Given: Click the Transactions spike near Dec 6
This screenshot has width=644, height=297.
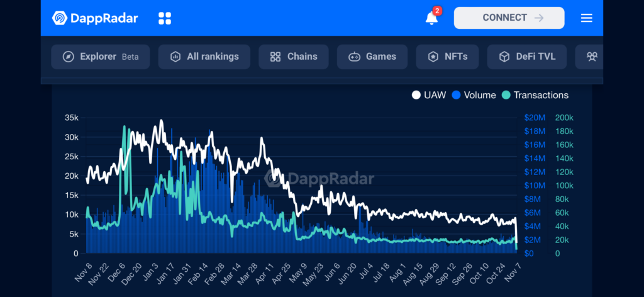Looking at the screenshot, I should 125,128.
